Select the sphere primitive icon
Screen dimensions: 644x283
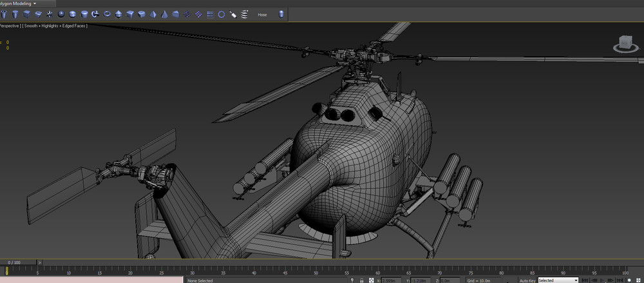click(61, 14)
